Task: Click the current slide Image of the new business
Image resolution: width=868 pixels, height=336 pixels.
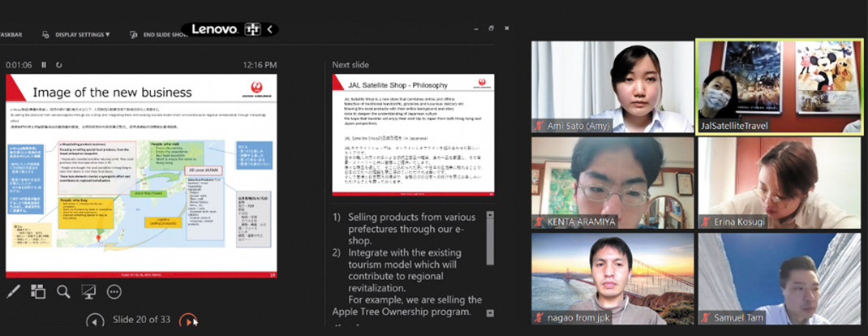Action: pos(141,175)
